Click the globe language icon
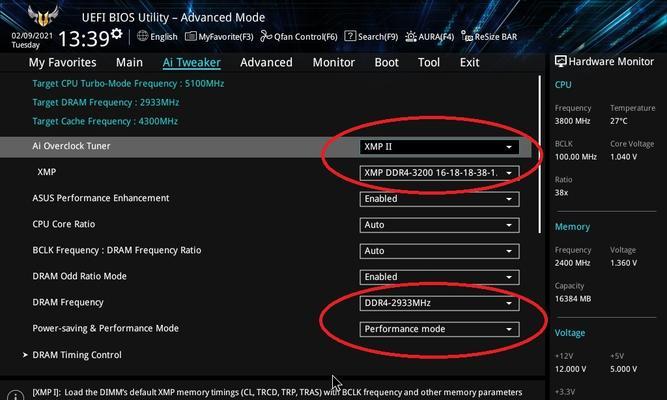The width and height of the screenshot is (667, 400). point(143,36)
